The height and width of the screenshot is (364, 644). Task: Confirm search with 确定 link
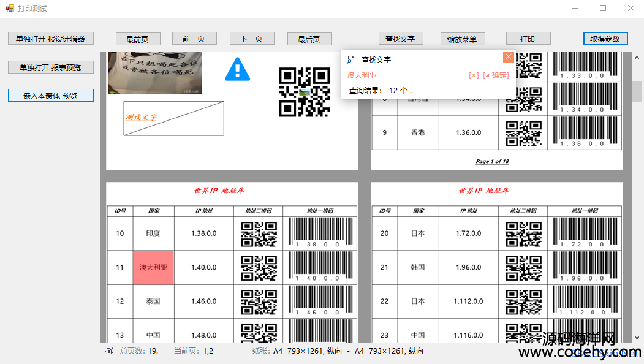[x=496, y=75]
